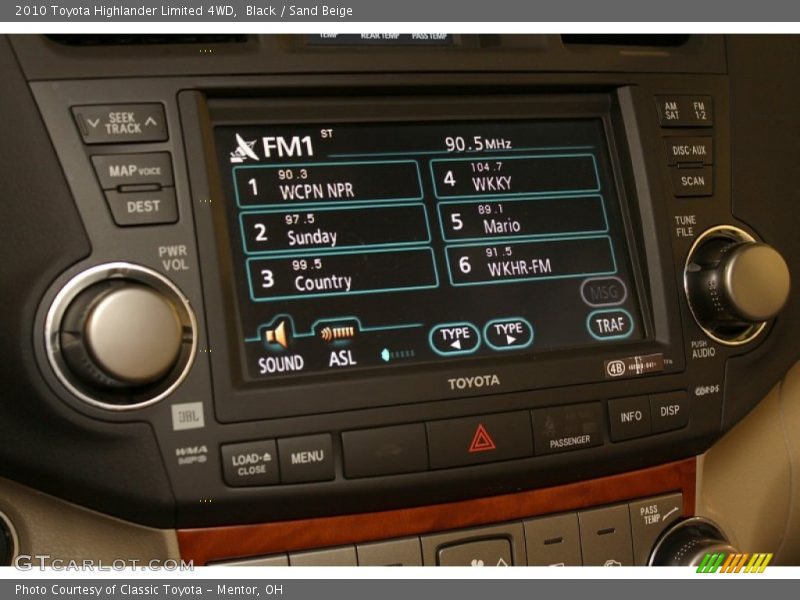Screen dimensions: 800x600
Task: Select preset 4 WKKY at 104.7
Action: [514, 176]
